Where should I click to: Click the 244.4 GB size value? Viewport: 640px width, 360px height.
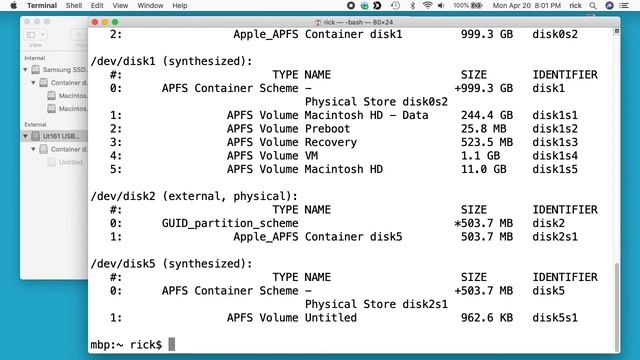(x=487, y=116)
